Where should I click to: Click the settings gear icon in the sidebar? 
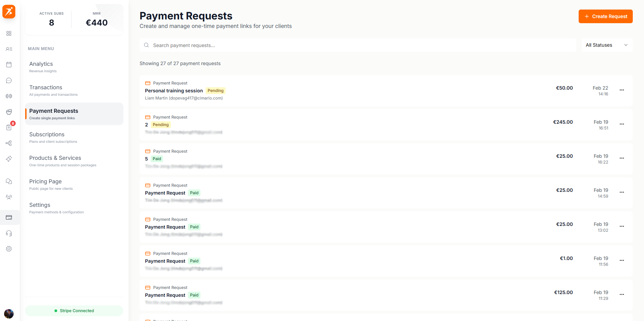pyautogui.click(x=9, y=249)
